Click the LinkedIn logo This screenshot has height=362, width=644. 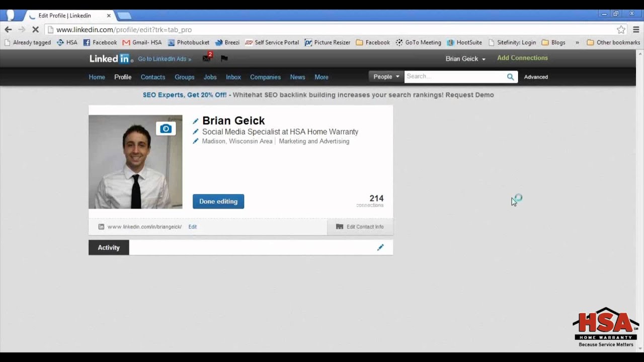coord(111,59)
